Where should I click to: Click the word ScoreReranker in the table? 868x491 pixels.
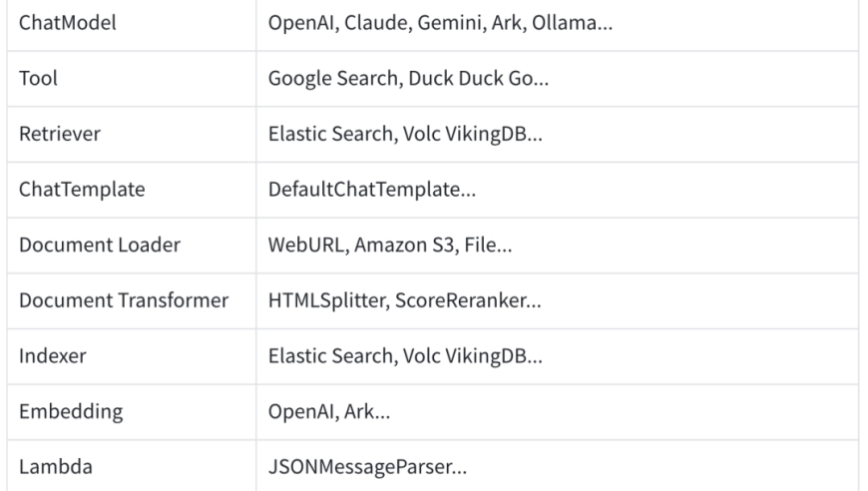(x=461, y=300)
